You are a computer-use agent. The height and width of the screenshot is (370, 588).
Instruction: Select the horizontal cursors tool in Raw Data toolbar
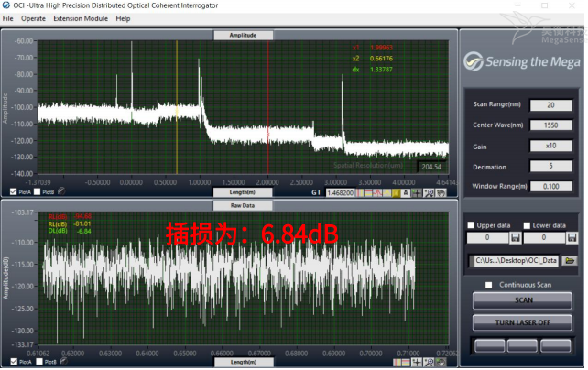(x=406, y=363)
